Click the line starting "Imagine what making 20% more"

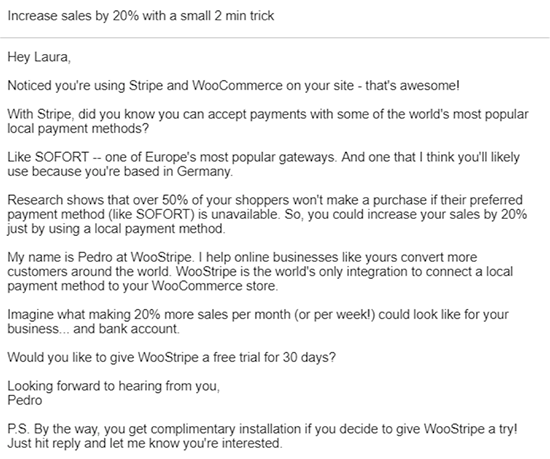pos(258,315)
